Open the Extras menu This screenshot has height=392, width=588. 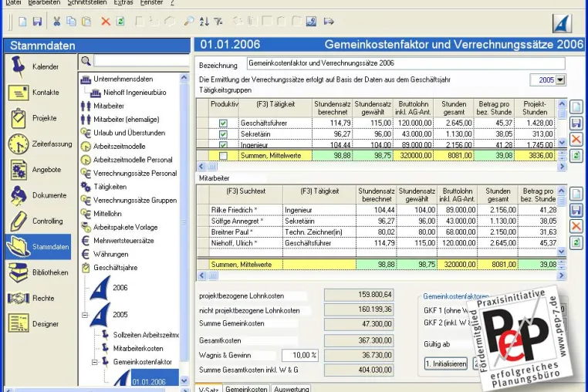pyautogui.click(x=123, y=2)
